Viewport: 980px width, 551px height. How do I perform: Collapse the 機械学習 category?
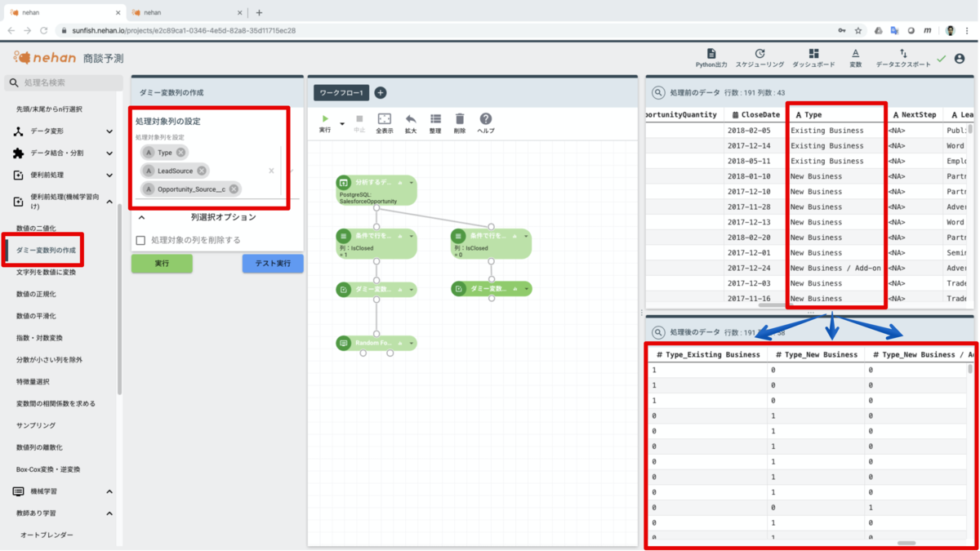[x=109, y=491]
